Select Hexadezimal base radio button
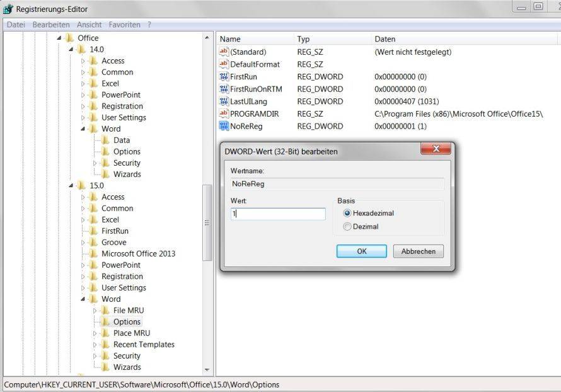This screenshot has width=561, height=392. [x=347, y=213]
